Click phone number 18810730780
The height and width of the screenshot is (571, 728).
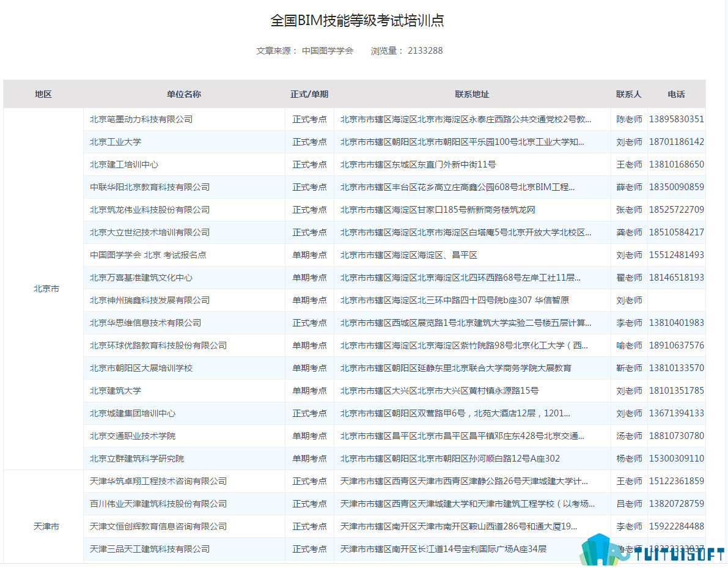(677, 437)
